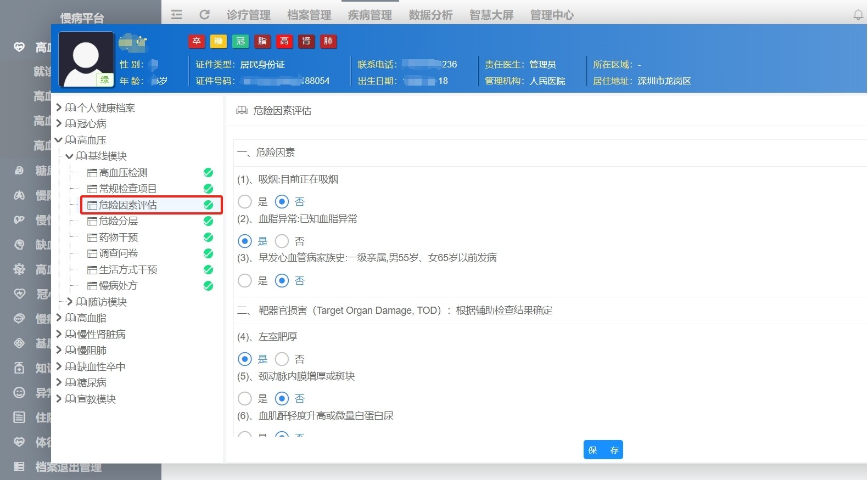868x480 pixels.
Task: Select 否 for 血脂异常
Action: [282, 241]
